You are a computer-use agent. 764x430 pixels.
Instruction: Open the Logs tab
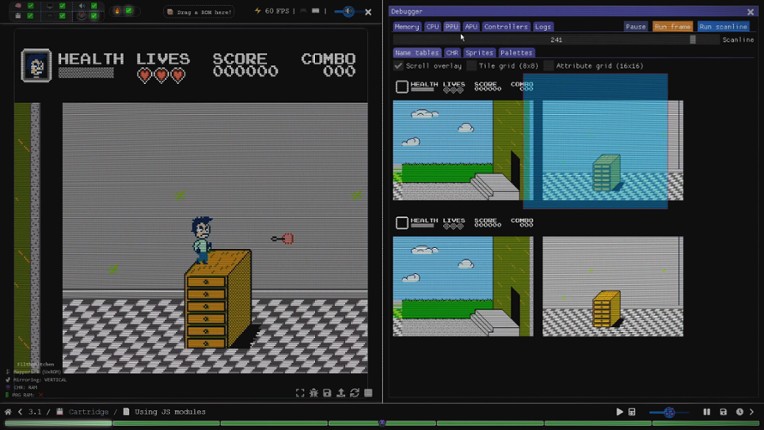coord(542,27)
